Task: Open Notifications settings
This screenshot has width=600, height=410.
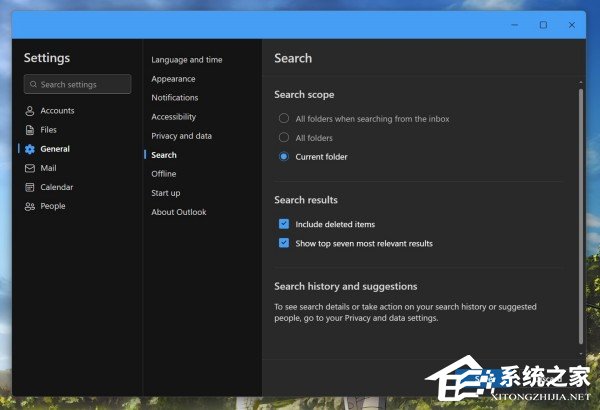Action: (x=175, y=98)
